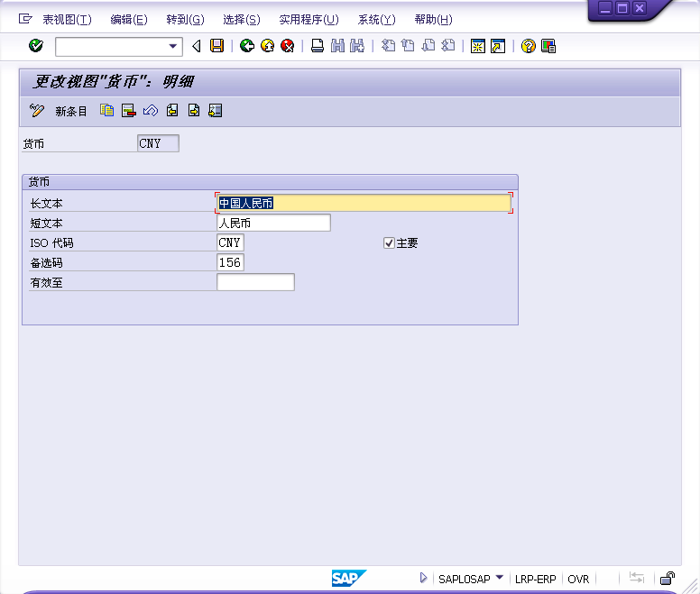The width and height of the screenshot is (700, 594).
Task: Click the read-only 货币 key field CNY
Action: click(x=158, y=143)
